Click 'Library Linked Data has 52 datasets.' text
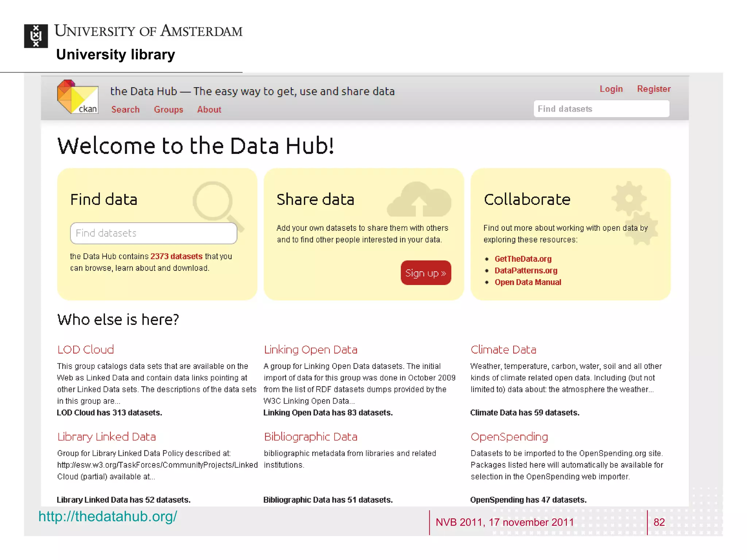 coord(124,500)
